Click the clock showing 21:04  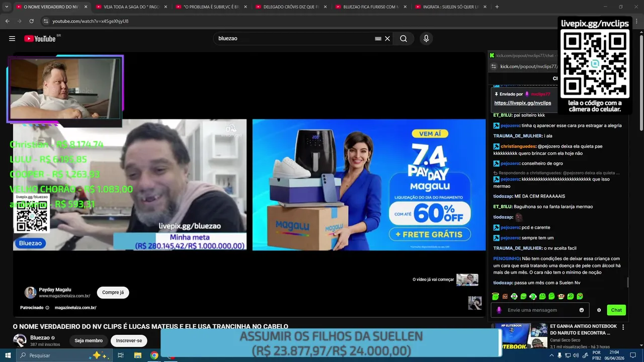click(x=614, y=352)
